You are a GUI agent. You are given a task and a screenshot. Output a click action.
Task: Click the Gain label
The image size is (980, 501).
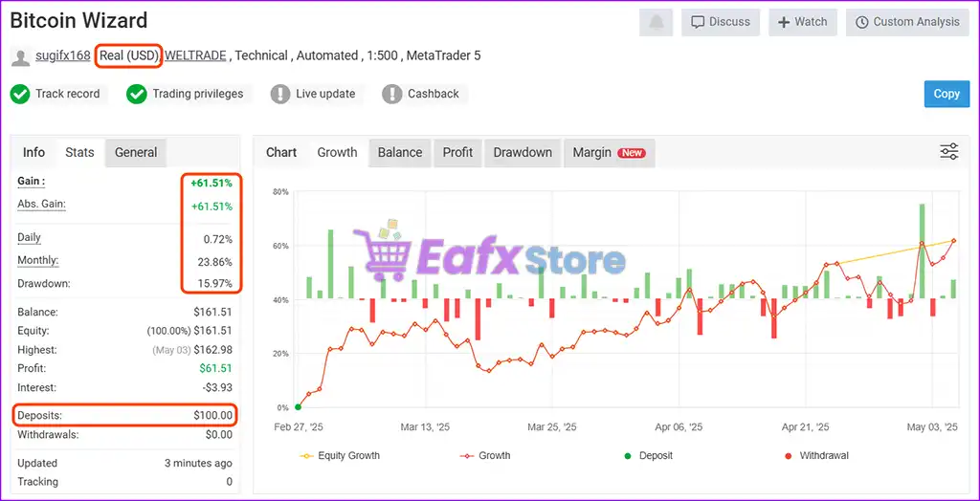32,182
